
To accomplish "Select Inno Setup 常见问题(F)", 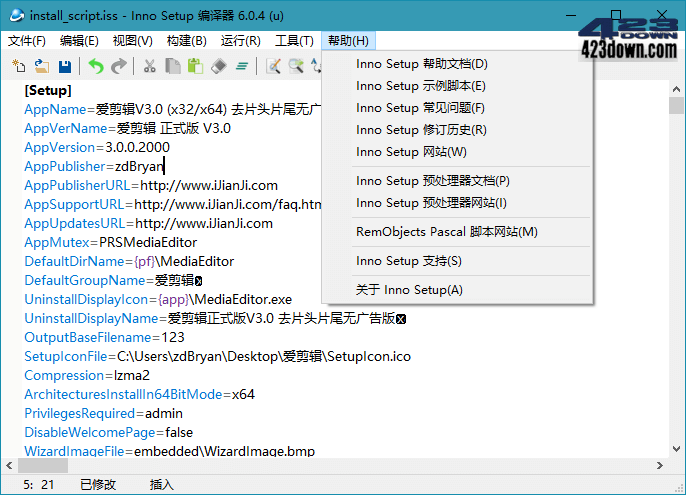I will 458,108.
